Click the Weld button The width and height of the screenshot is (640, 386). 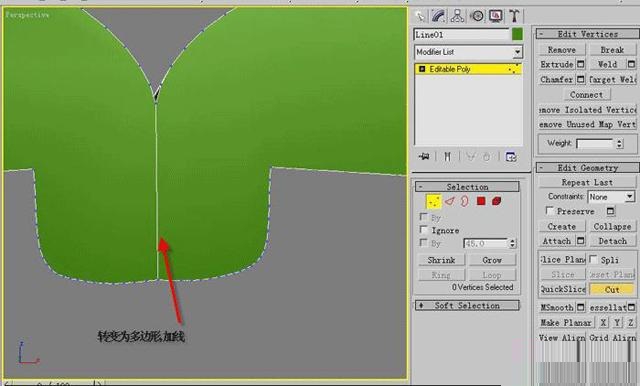tap(607, 64)
